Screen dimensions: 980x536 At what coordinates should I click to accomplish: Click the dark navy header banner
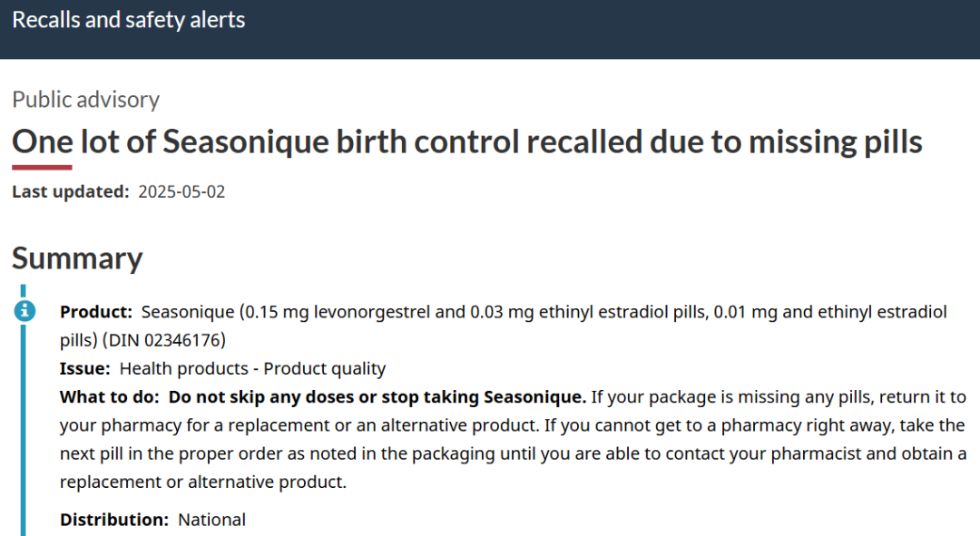490,29
